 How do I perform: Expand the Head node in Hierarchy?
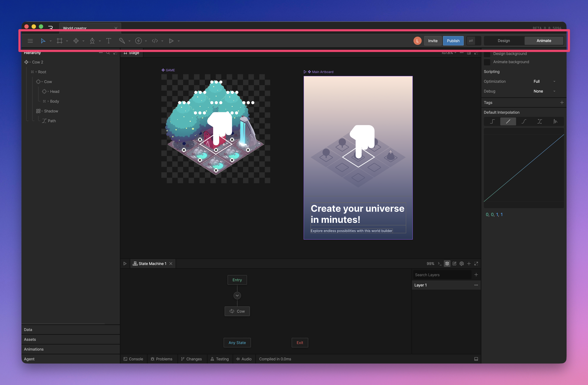(48, 92)
